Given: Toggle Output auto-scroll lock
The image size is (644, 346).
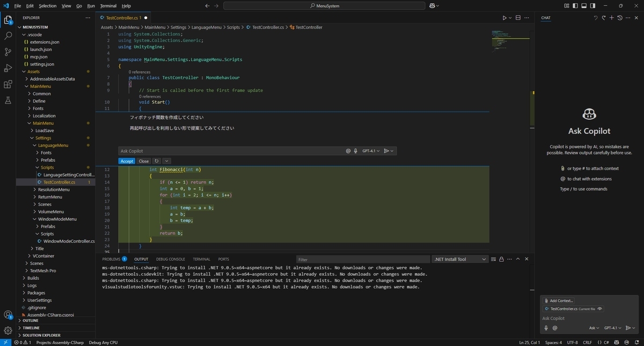Looking at the screenshot, I should click(x=501, y=259).
